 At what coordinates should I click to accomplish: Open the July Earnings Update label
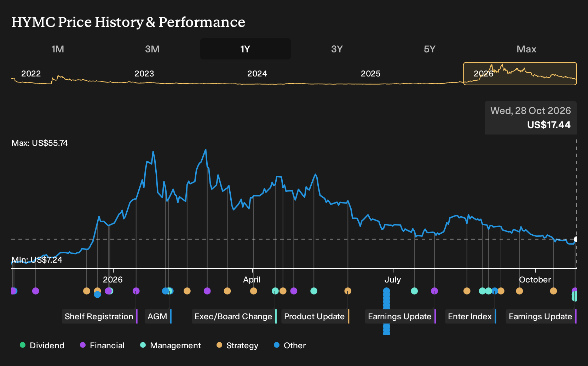400,316
